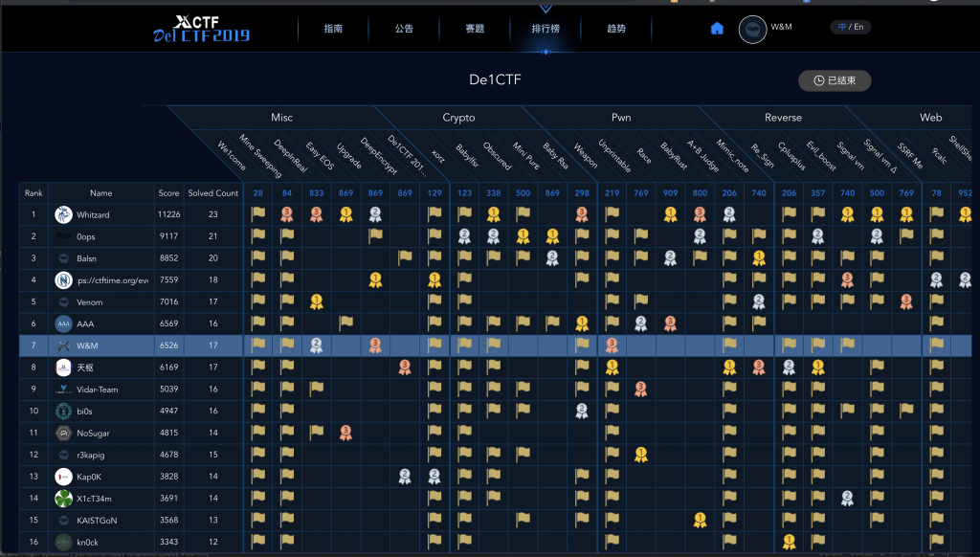Click bi0s's silver medal icon

tap(582, 412)
